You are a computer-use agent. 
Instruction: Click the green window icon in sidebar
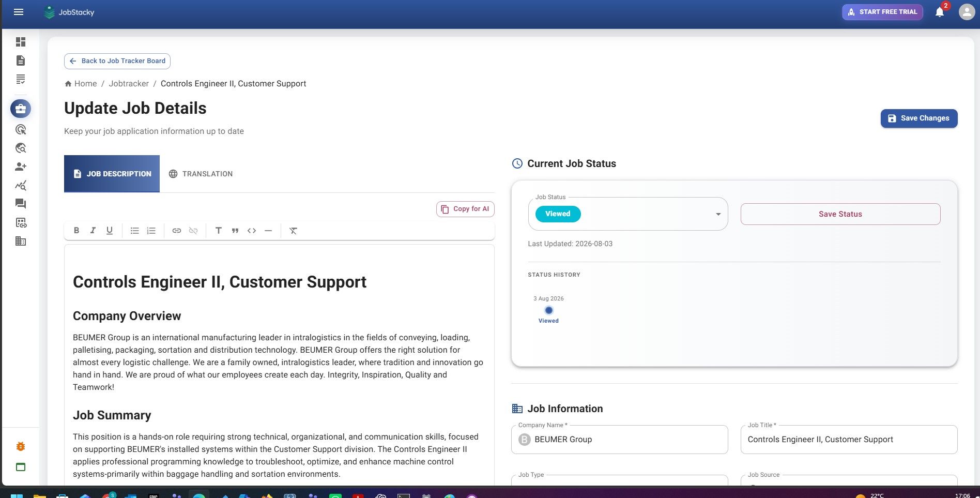pos(21,467)
